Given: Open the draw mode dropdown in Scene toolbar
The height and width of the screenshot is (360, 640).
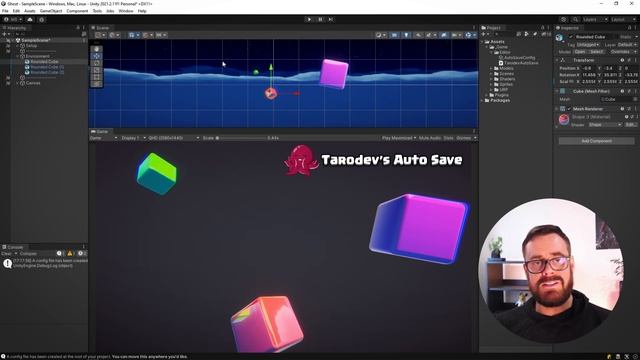Looking at the screenshot, I should (380, 35).
